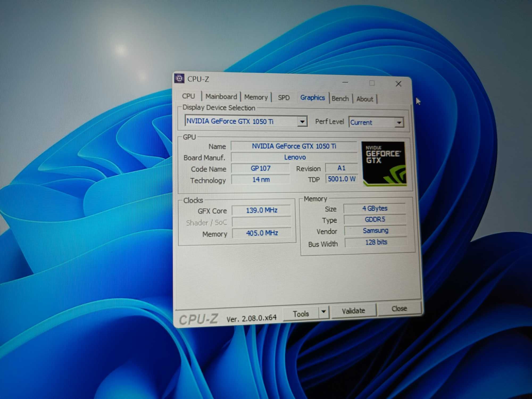Click the Technology 14 nm value
Screen dimensions: 532x399
click(261, 180)
